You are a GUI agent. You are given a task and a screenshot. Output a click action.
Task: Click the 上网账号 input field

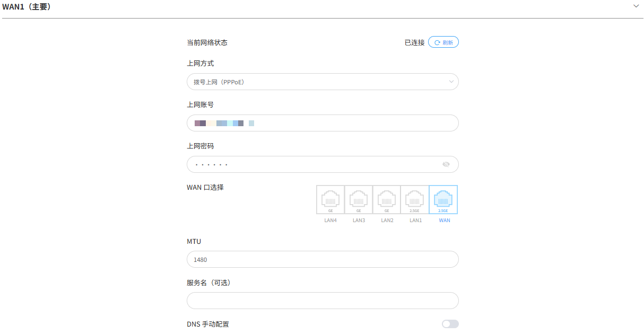click(323, 122)
